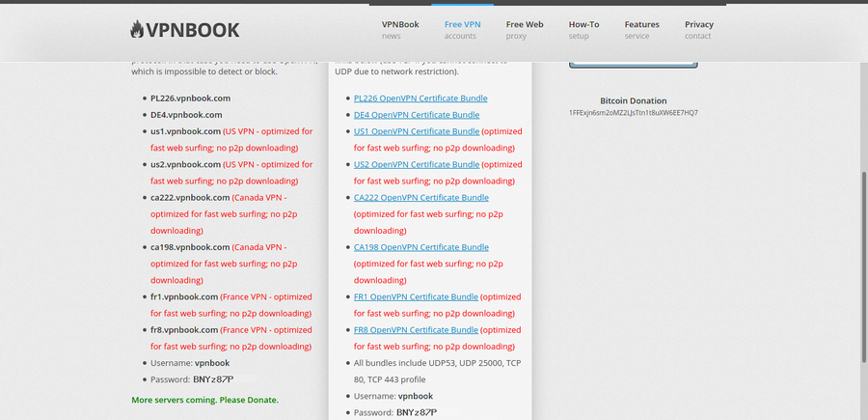Go to Free Web proxy page
Viewport: 868px width, 420px height.
pos(525,30)
